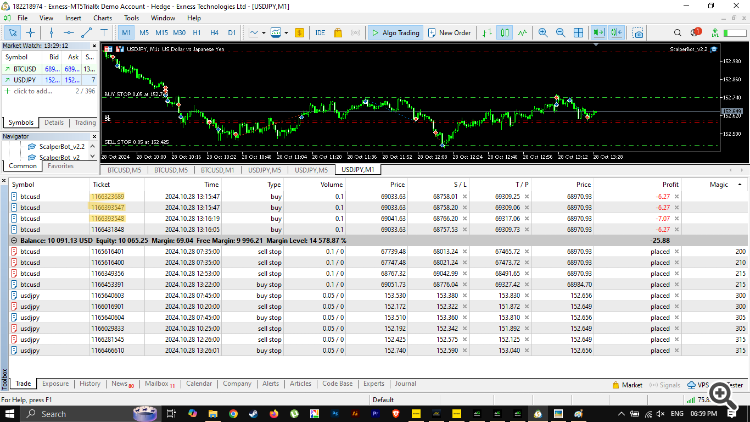Open the Market shopping bag icon
Viewport: 750px width, 422px height.
(338, 33)
